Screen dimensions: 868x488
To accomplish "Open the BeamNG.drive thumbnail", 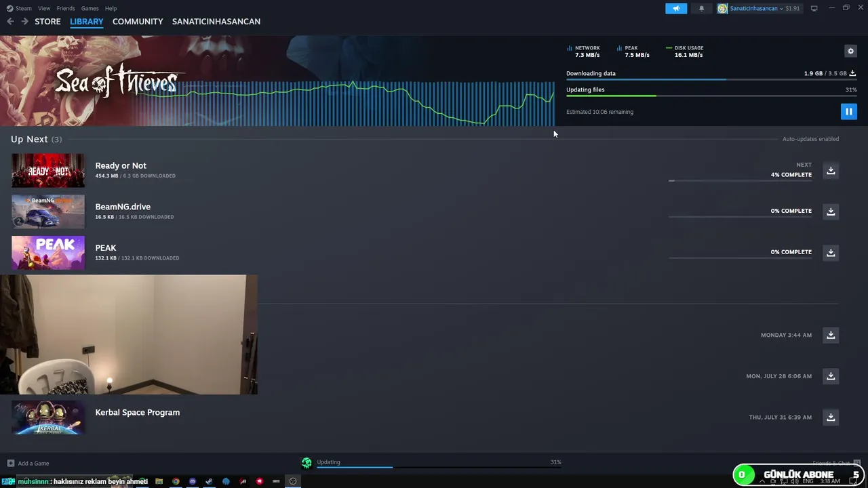I will 48,211.
